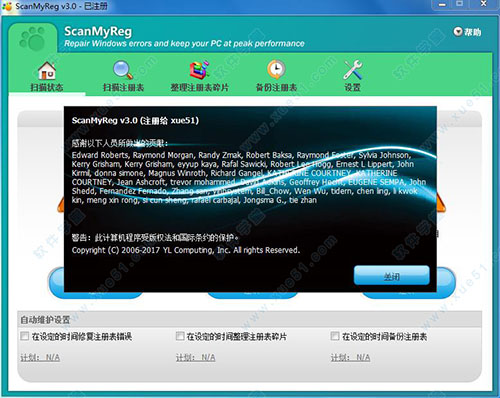Open the 帮助 help dropdown
This screenshot has width=500, height=398.
(x=467, y=32)
